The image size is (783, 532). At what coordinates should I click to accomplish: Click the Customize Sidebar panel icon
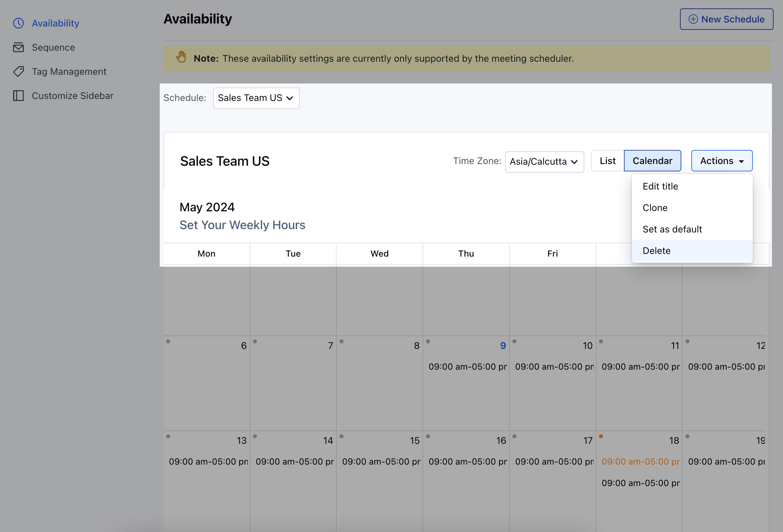coord(18,96)
